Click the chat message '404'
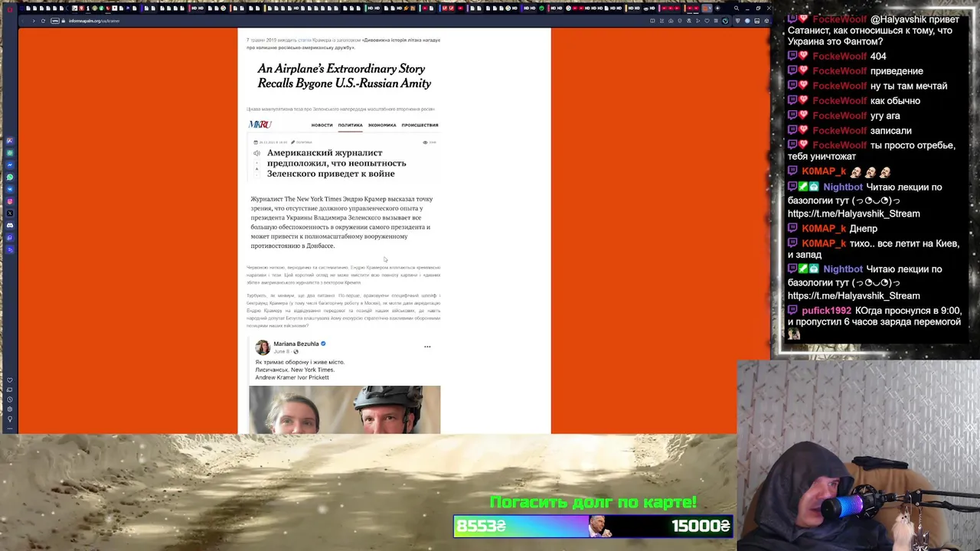Viewport: 980px width, 551px height. 878,56
